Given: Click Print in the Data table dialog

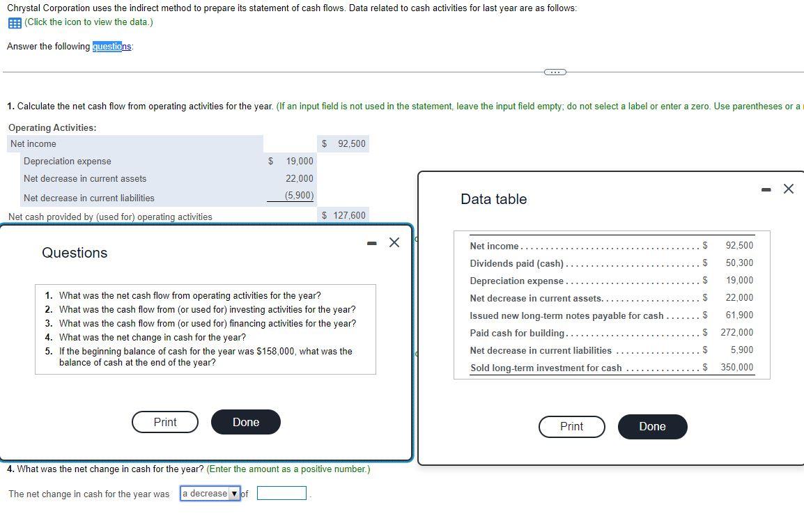Looking at the screenshot, I should pyautogui.click(x=571, y=426).
